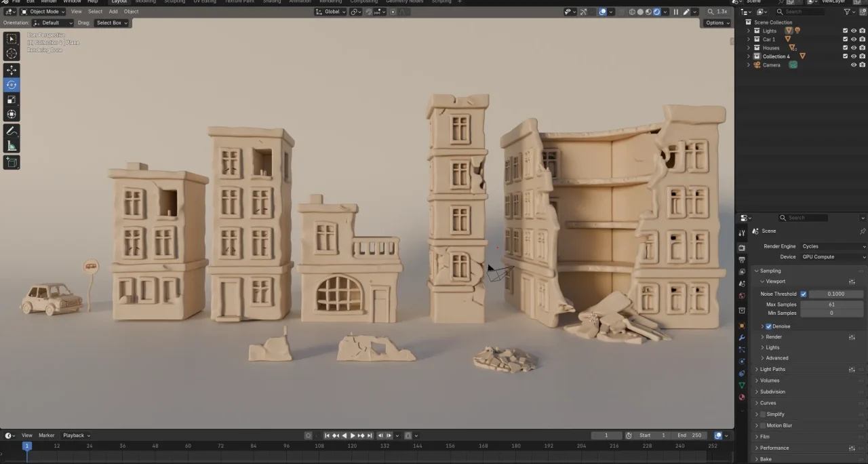Hide the Houses collection with the eye icon

[854, 47]
